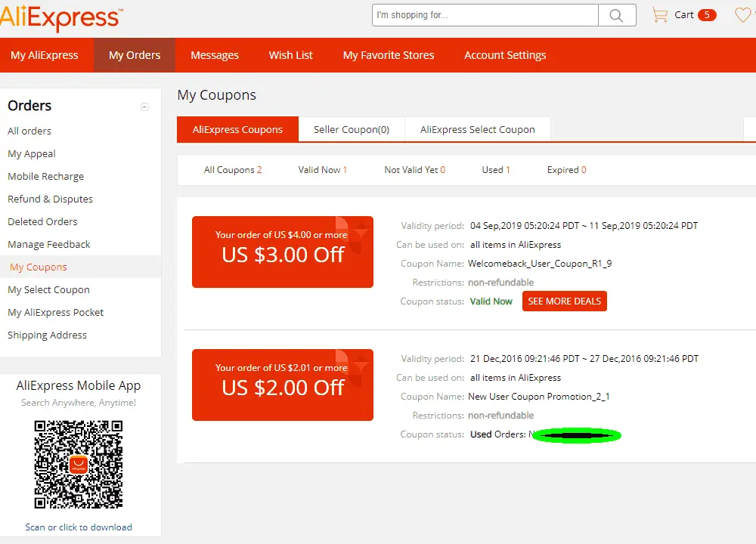756x544 pixels.
Task: Filter by All Coupons 2
Action: click(x=233, y=169)
